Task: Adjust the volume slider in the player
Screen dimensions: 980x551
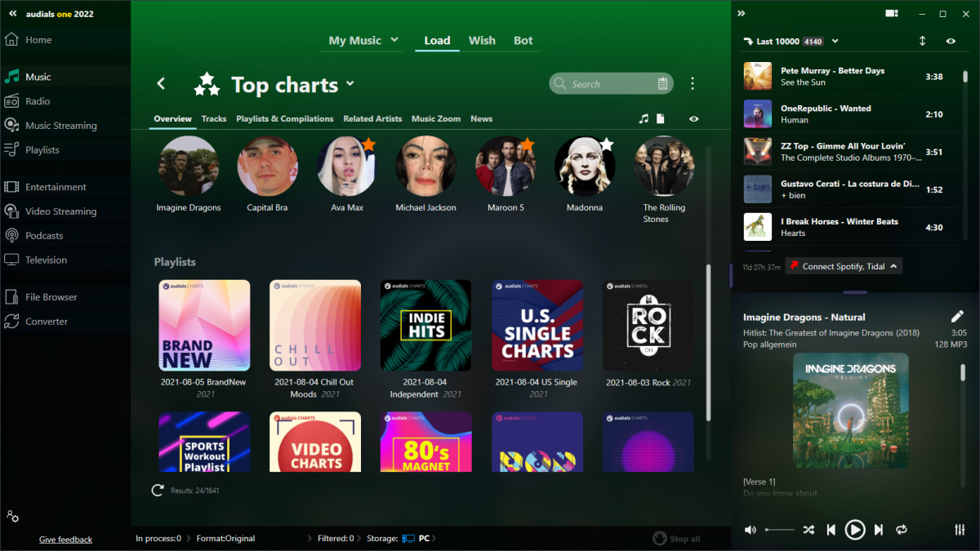Action: pyautogui.click(x=780, y=529)
